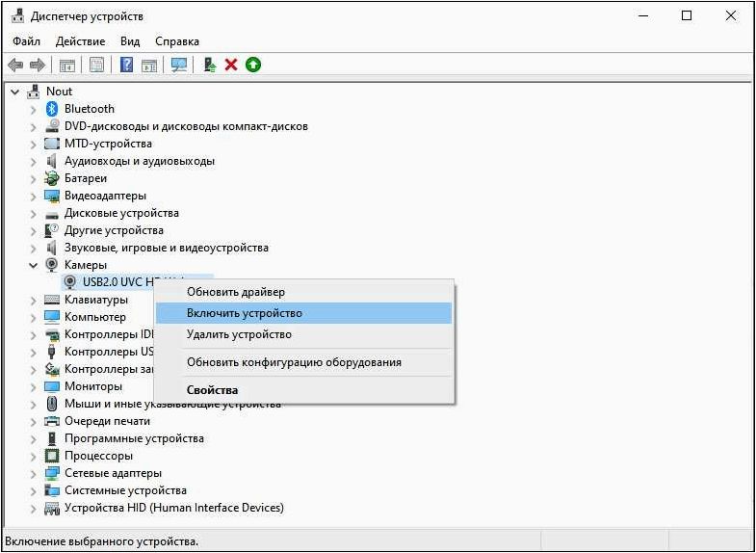Select the Мониторы label
The width and height of the screenshot is (756, 553).
click(93, 386)
